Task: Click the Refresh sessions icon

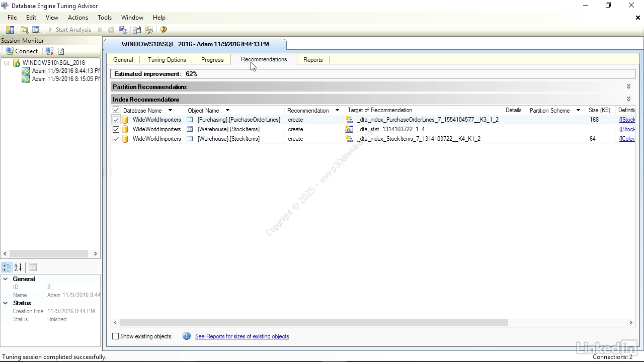Action: (61, 51)
